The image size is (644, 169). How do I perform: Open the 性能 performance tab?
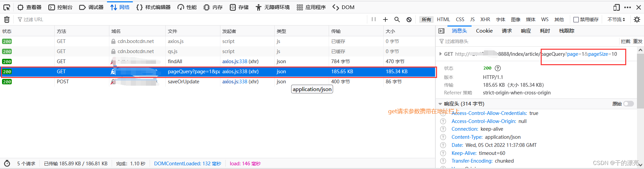pyautogui.click(x=187, y=7)
